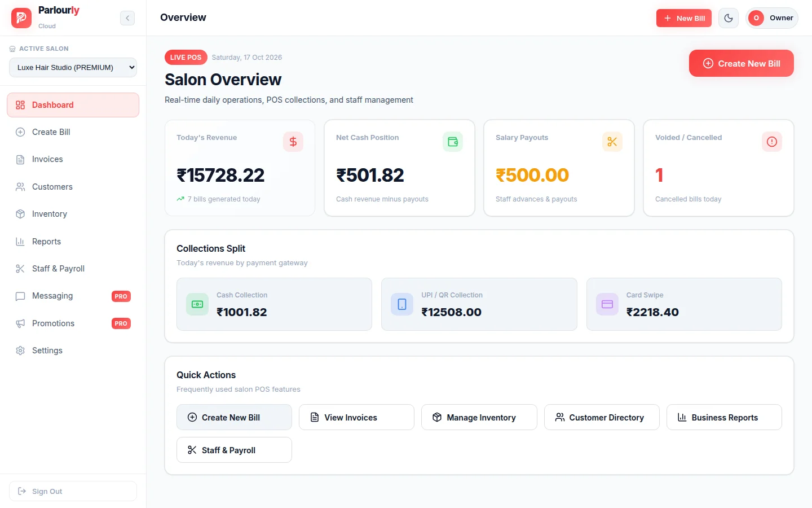812x508 pixels.
Task: Click the Create New Bill quick action
Action: click(234, 417)
